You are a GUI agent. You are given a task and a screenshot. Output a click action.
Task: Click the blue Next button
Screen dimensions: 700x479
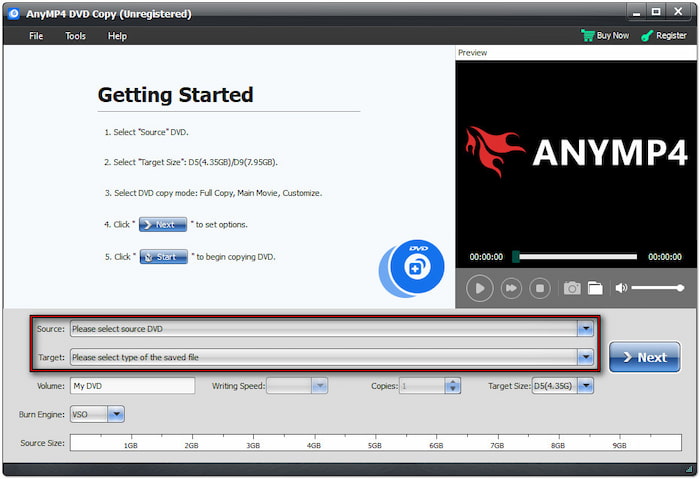644,357
